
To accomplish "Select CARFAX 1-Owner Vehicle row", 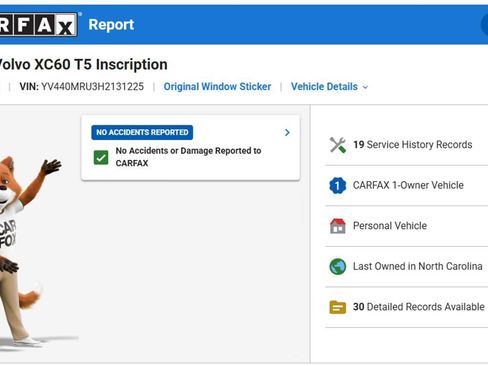I will (407, 185).
